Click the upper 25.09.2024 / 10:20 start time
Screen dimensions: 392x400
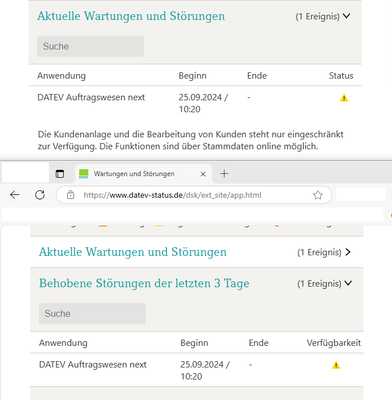[x=203, y=103]
